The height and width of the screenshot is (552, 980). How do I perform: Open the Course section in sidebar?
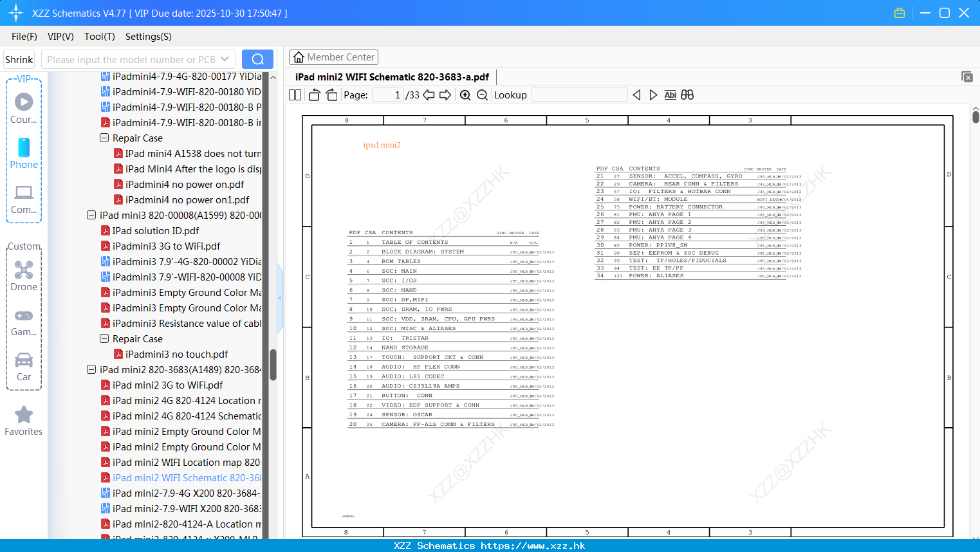(24, 108)
